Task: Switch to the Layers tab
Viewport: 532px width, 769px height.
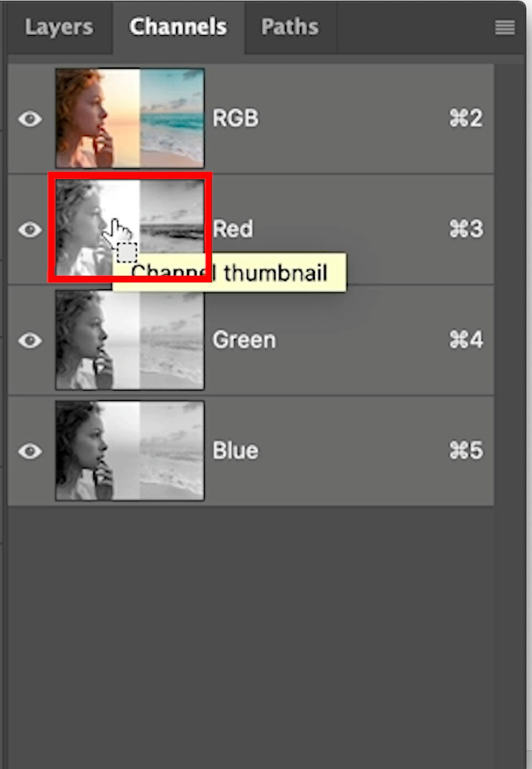Action: coord(59,27)
